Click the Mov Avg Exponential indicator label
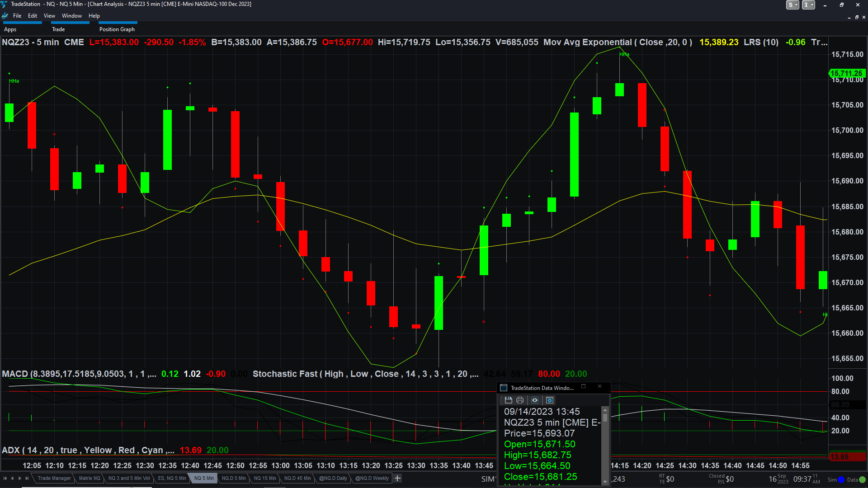 (618, 42)
